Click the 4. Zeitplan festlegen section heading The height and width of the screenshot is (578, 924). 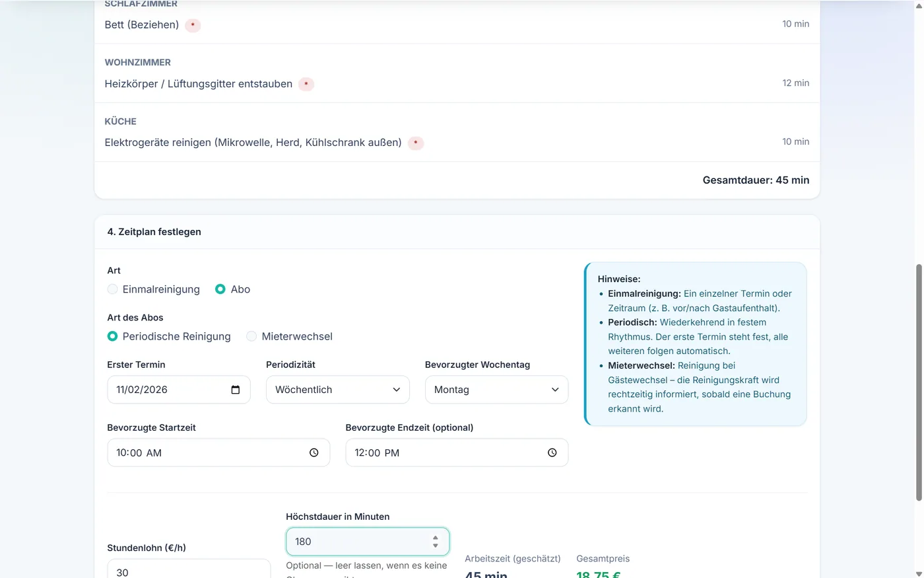pos(154,232)
